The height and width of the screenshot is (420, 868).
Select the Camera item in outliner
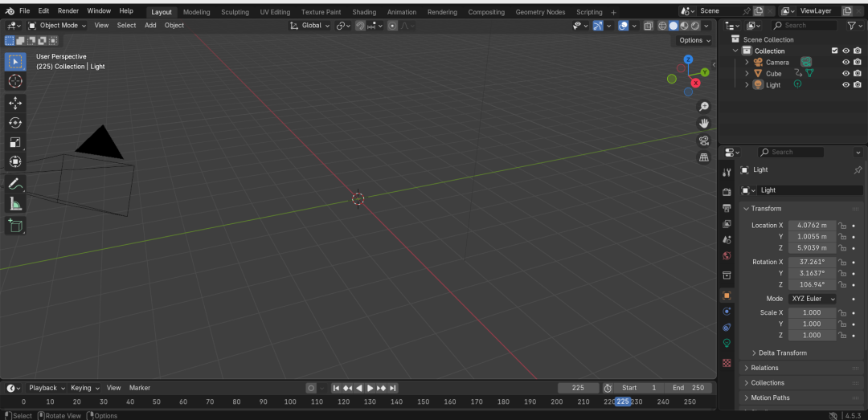tap(777, 62)
